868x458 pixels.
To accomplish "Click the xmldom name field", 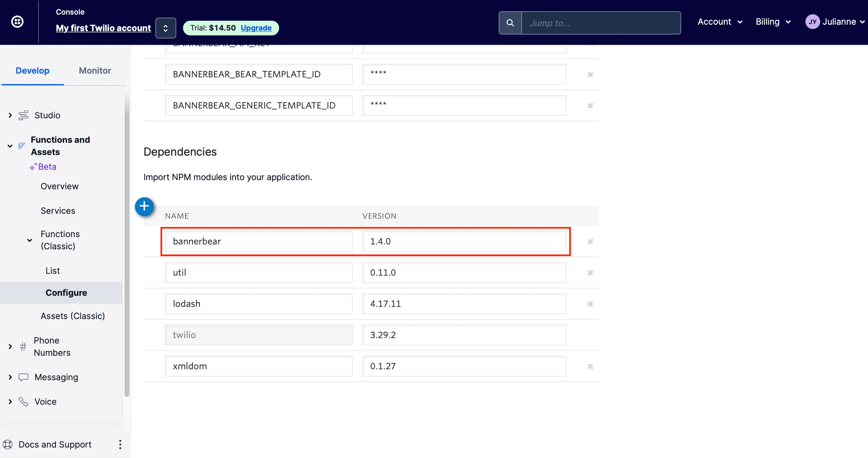I will [x=259, y=366].
